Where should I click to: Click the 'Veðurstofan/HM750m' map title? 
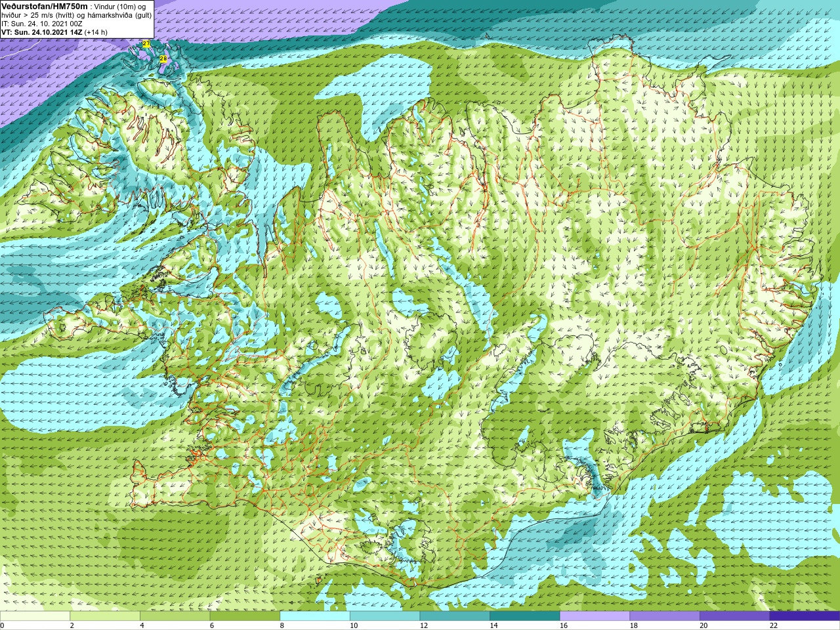45,6
